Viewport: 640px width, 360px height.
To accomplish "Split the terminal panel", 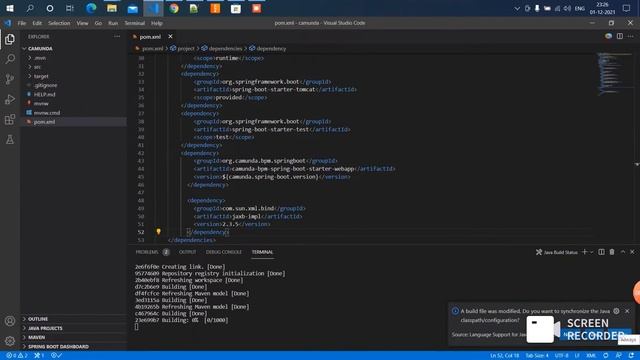I will pyautogui.click(x=601, y=252).
